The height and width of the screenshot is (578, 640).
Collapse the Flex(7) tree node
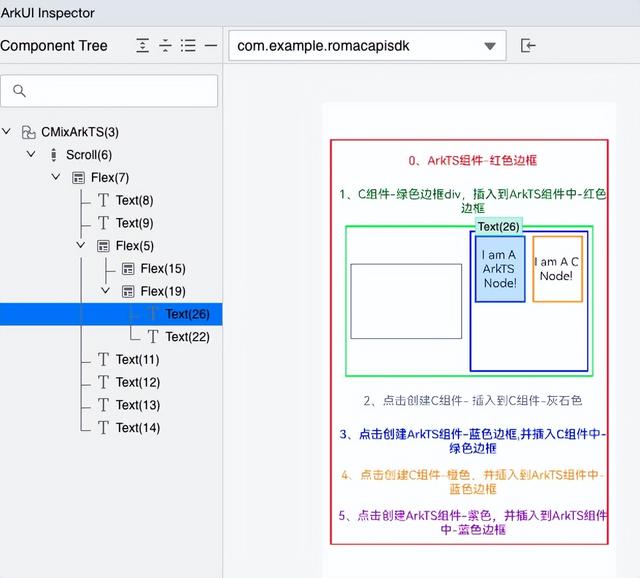pos(56,177)
